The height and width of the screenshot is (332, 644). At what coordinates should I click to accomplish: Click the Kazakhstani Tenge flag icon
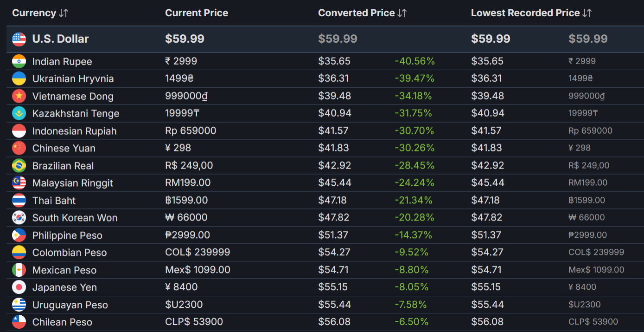point(19,113)
